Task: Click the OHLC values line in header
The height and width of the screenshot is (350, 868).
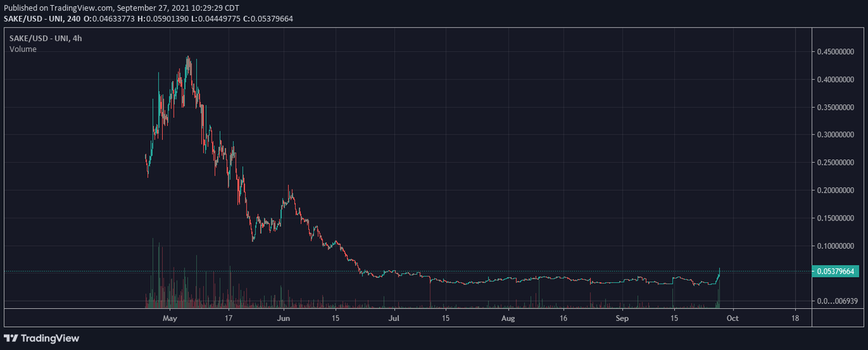Action: [x=189, y=18]
